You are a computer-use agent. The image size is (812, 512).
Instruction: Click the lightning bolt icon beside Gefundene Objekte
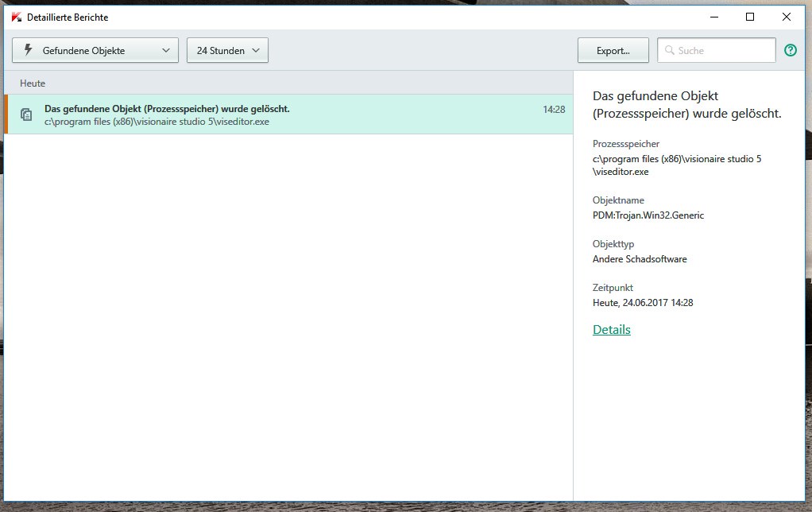pyautogui.click(x=28, y=50)
